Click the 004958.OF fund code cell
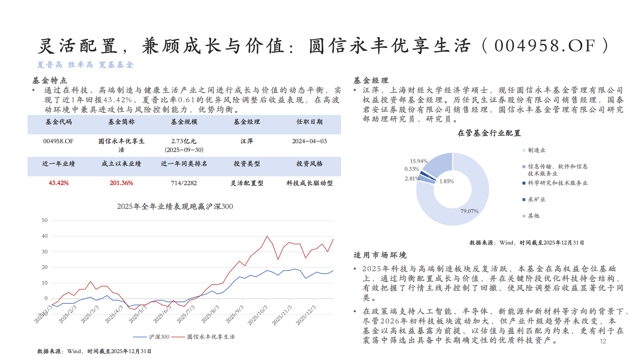 (x=58, y=141)
